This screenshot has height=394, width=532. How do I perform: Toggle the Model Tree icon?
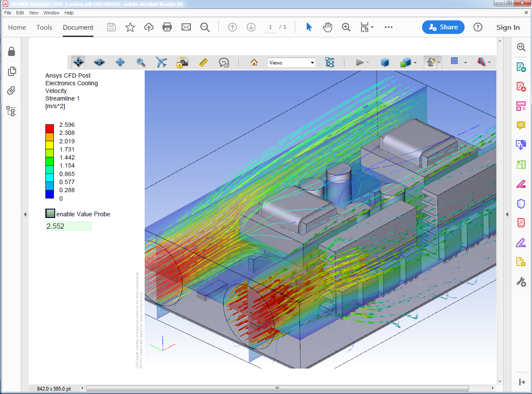pos(330,62)
